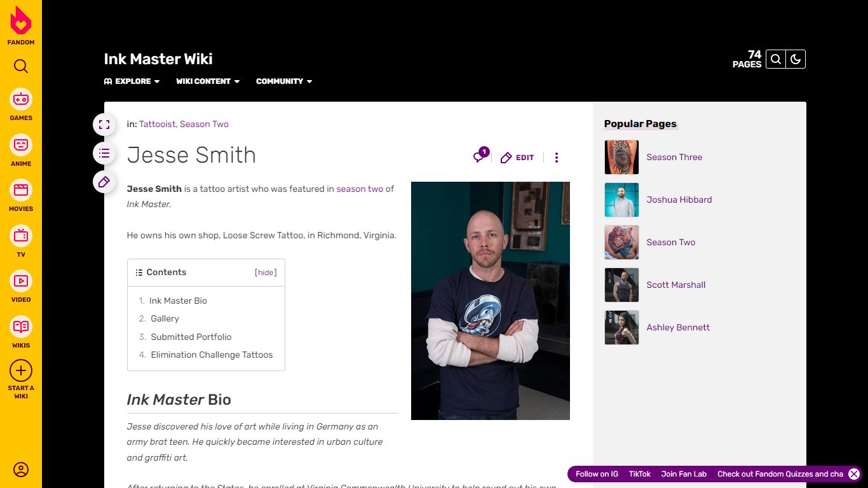Open Season Two in Popular Pages
This screenshot has height=488, width=868.
[x=671, y=242]
